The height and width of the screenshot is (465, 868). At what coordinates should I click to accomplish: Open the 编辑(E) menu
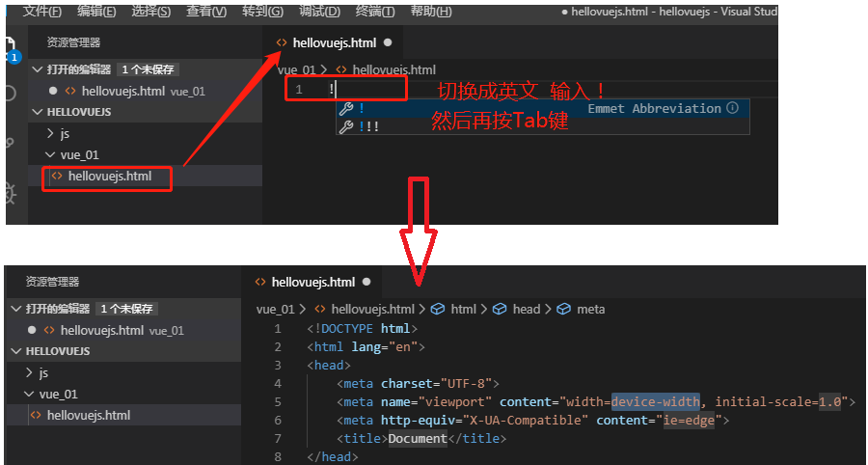pyautogui.click(x=96, y=11)
